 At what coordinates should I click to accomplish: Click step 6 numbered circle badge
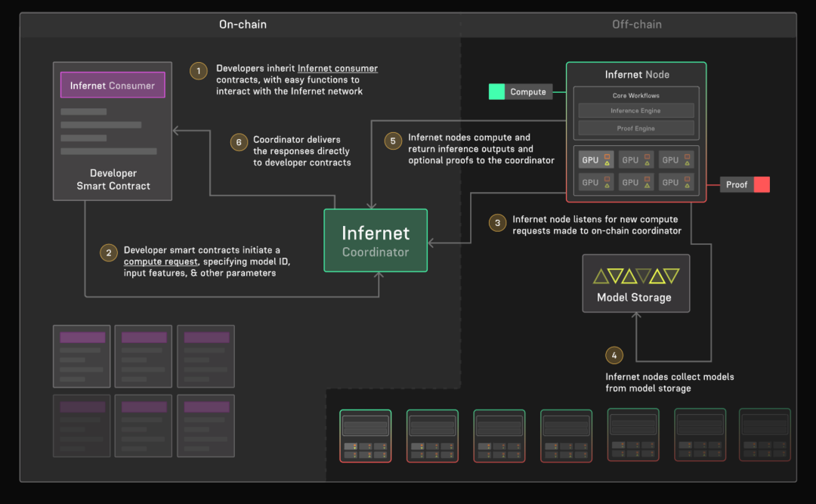[x=239, y=142]
